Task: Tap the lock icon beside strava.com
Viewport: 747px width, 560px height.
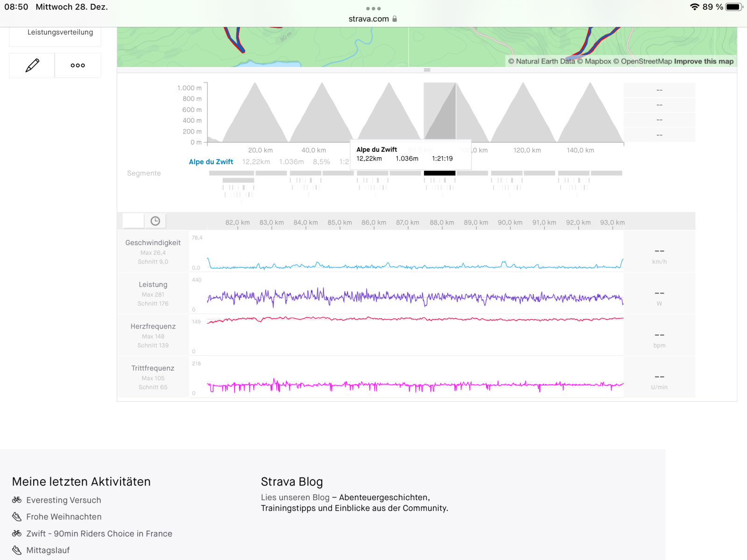Action: pos(395,19)
